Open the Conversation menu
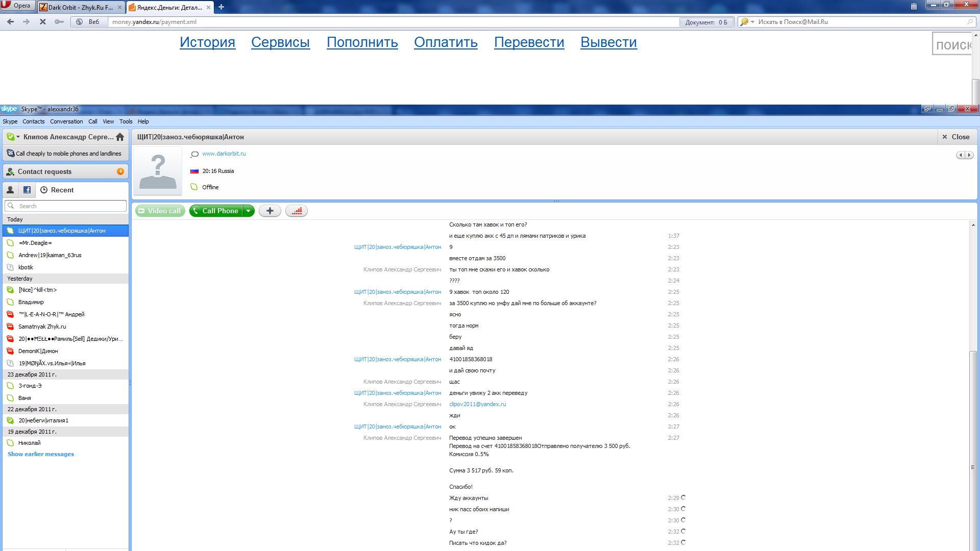Image resolution: width=980 pixels, height=551 pixels. click(x=66, y=121)
